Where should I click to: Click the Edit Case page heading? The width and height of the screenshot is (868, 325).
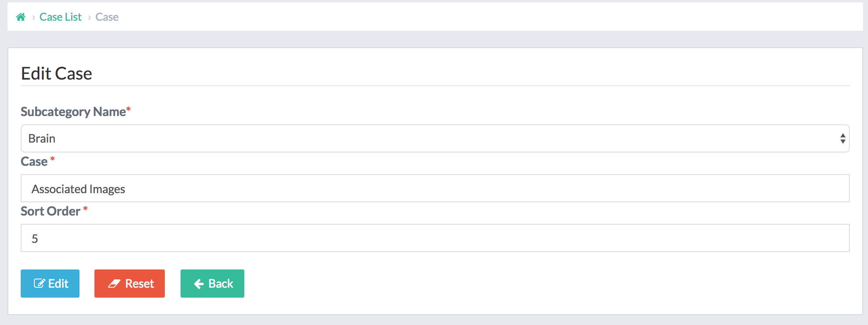click(x=56, y=73)
